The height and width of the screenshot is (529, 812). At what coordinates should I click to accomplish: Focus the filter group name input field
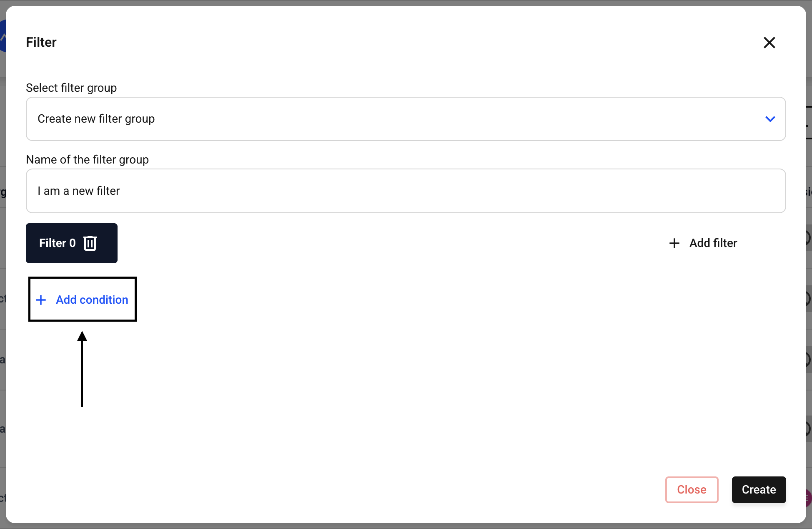tap(405, 191)
